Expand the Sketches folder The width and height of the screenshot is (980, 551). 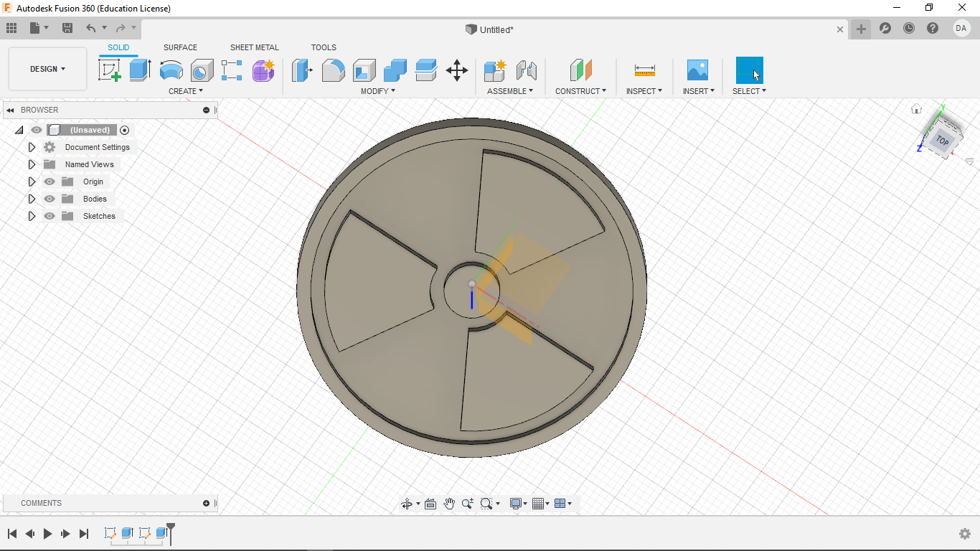(32, 216)
